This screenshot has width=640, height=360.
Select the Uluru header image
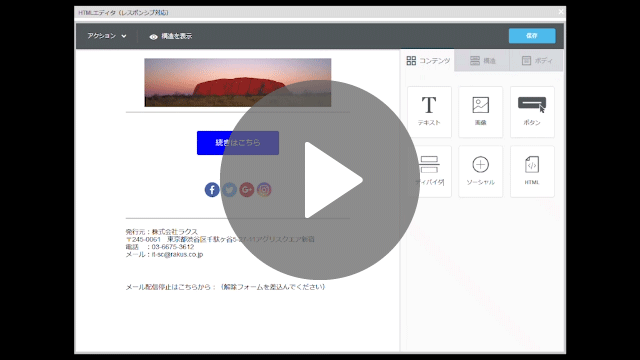[238, 82]
